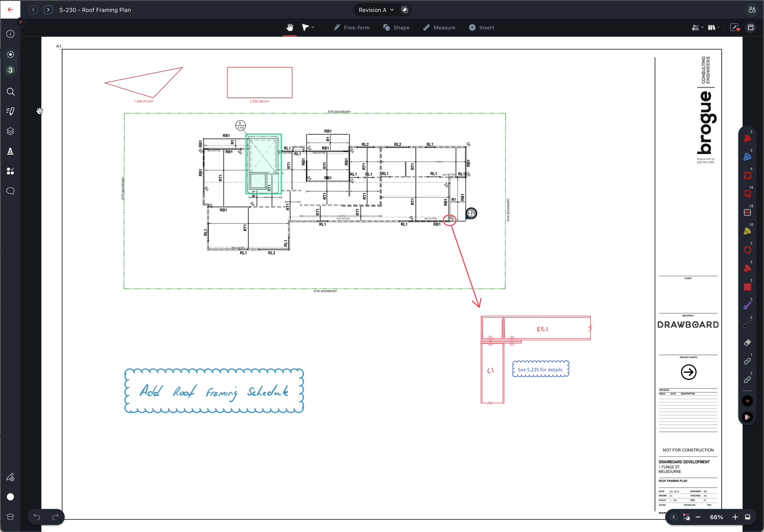Open the comments speech bubble icon
The image size is (764, 532).
pos(11,191)
